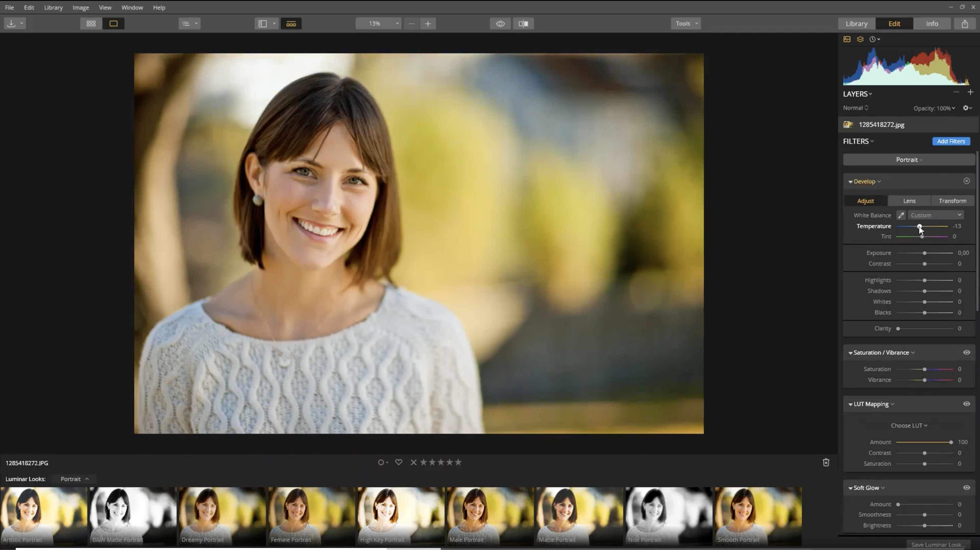Hide the Saturation / Vibrance filter
The width and height of the screenshot is (980, 550).
(966, 353)
